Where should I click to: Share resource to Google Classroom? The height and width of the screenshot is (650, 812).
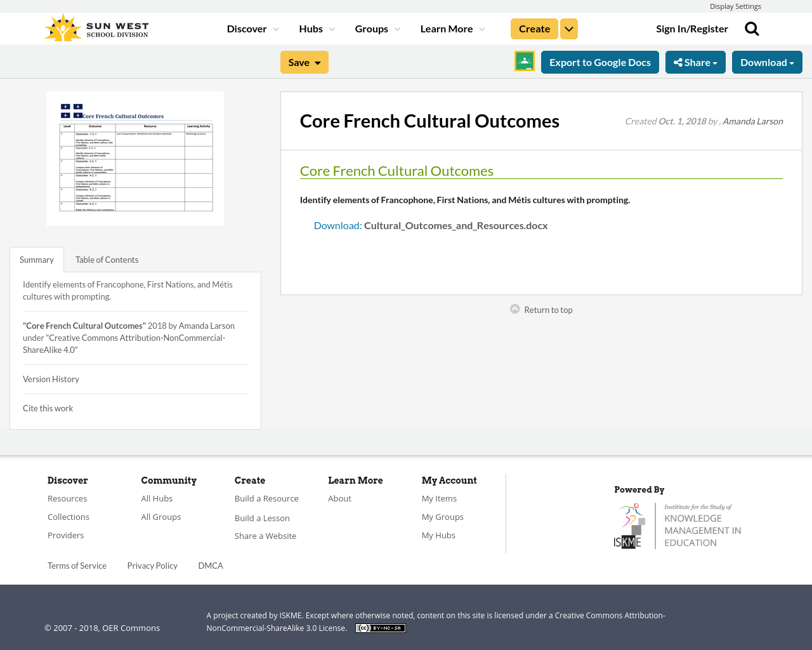(523, 62)
